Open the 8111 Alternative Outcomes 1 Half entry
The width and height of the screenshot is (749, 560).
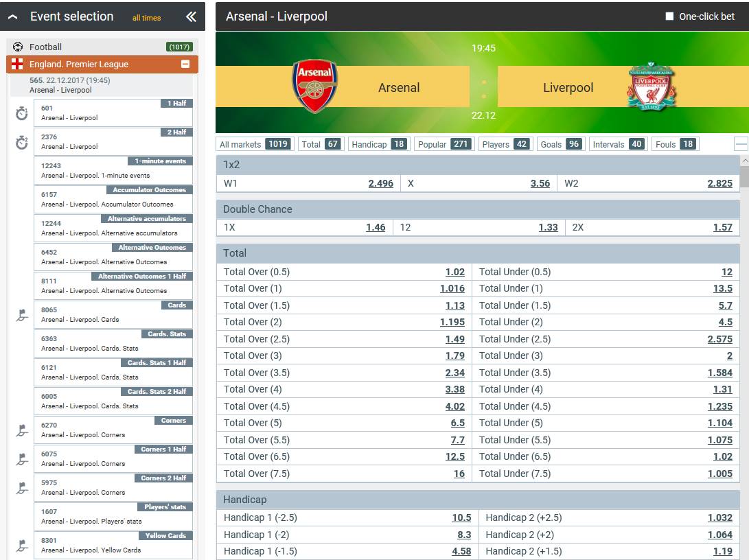point(113,285)
